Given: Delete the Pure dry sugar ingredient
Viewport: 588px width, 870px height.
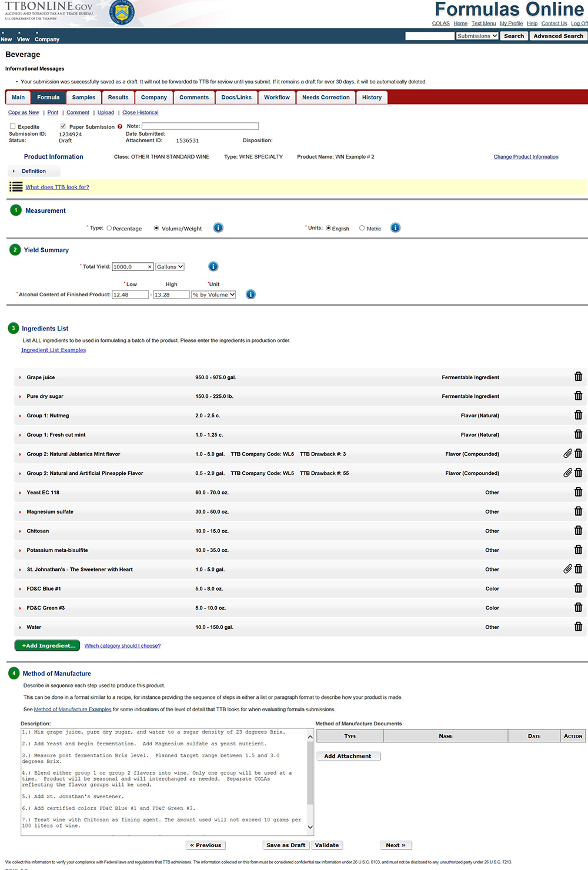Looking at the screenshot, I should coord(578,396).
